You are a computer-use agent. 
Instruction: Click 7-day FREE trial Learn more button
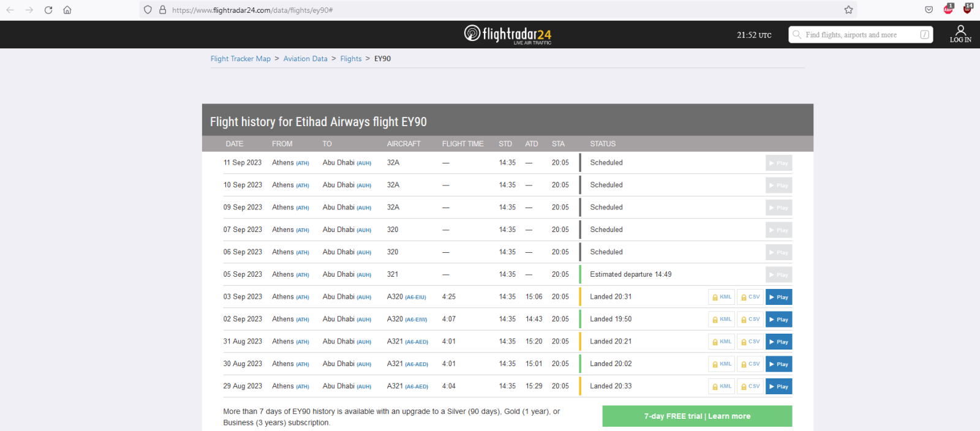[697, 416]
